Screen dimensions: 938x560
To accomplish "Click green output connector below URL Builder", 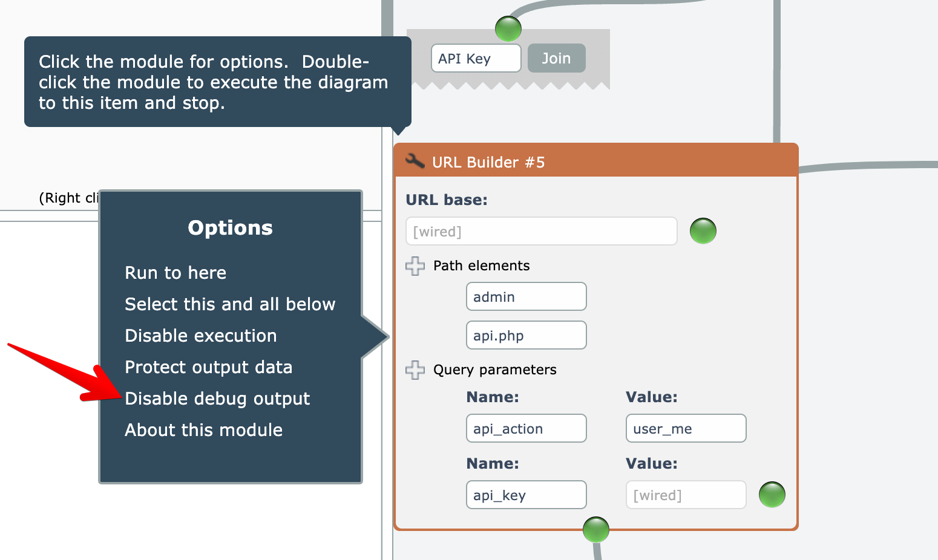I will (x=596, y=530).
